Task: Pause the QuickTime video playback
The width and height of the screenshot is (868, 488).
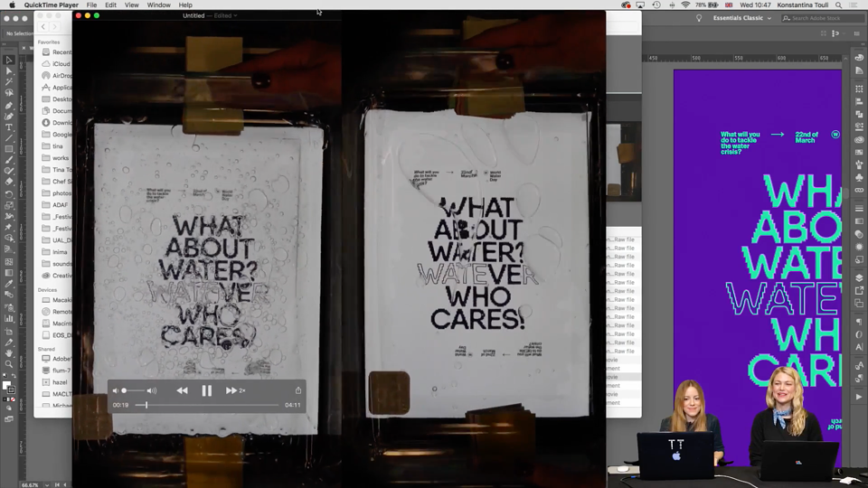Action: tap(206, 390)
